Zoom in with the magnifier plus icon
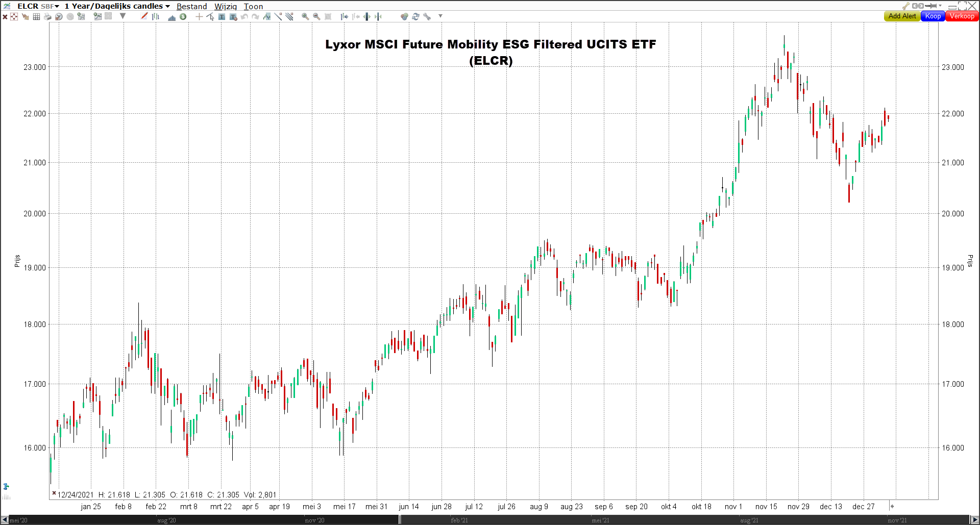 (x=305, y=17)
